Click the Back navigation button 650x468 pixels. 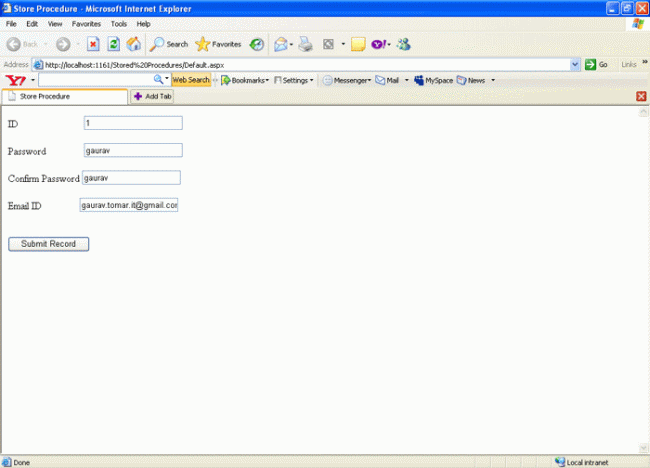tap(22, 44)
